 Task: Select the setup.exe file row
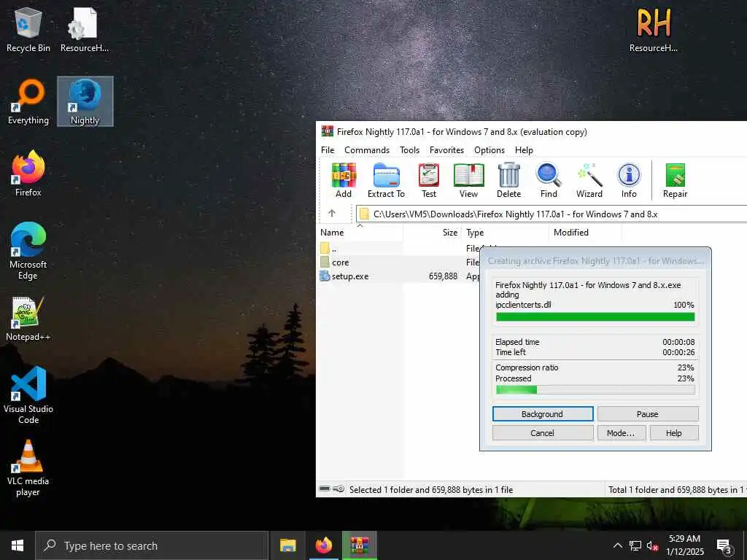tap(399, 276)
